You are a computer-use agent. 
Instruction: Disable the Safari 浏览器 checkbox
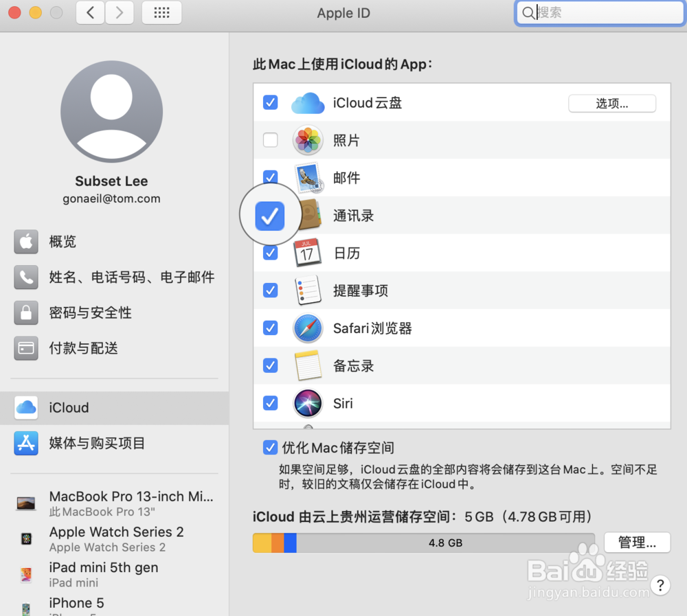click(x=270, y=328)
